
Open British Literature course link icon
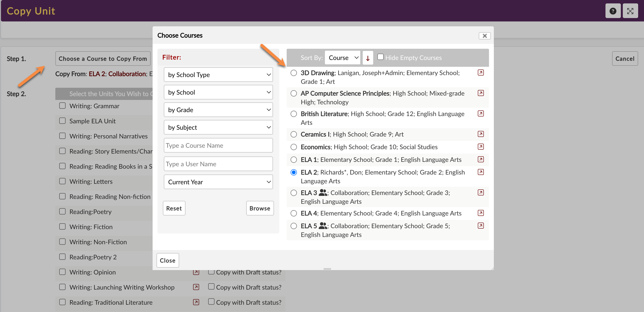(480, 114)
